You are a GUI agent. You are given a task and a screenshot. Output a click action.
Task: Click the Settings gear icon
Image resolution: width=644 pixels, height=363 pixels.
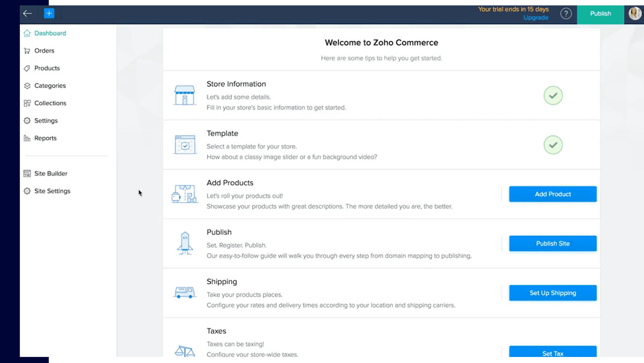coord(27,121)
